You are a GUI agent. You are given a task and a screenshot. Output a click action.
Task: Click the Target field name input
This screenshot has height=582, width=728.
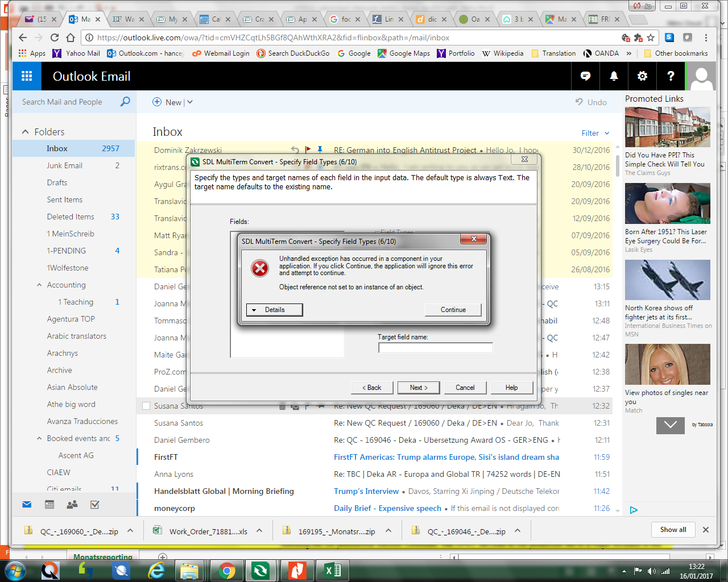(x=435, y=347)
